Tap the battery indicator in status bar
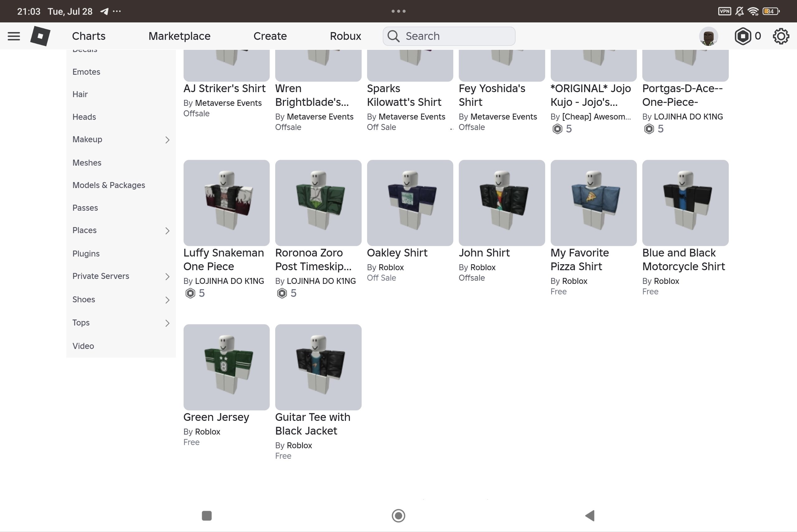 (x=771, y=11)
